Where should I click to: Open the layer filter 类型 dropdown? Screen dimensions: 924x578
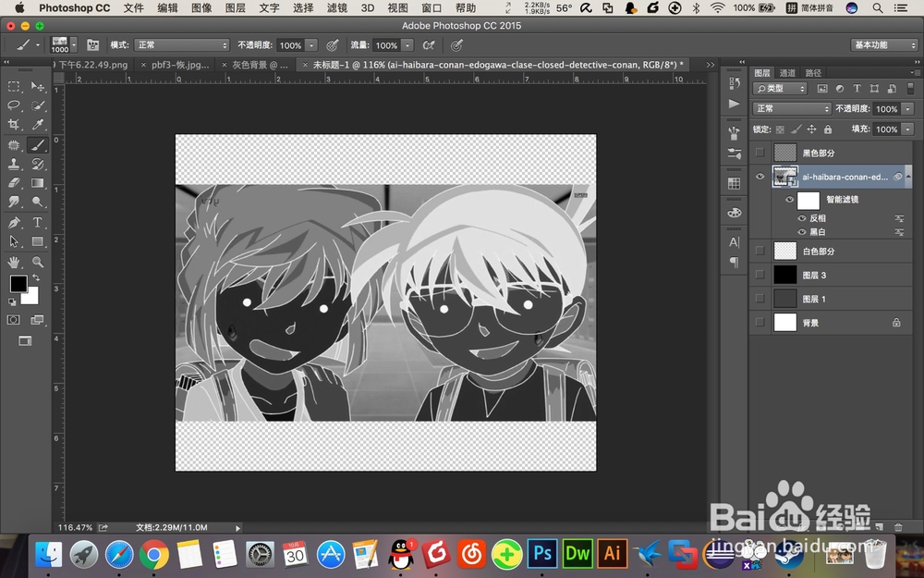[x=780, y=88]
